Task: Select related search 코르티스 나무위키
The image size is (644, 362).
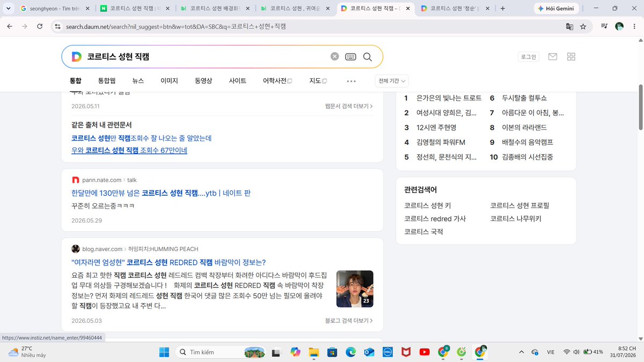Action: [516, 219]
